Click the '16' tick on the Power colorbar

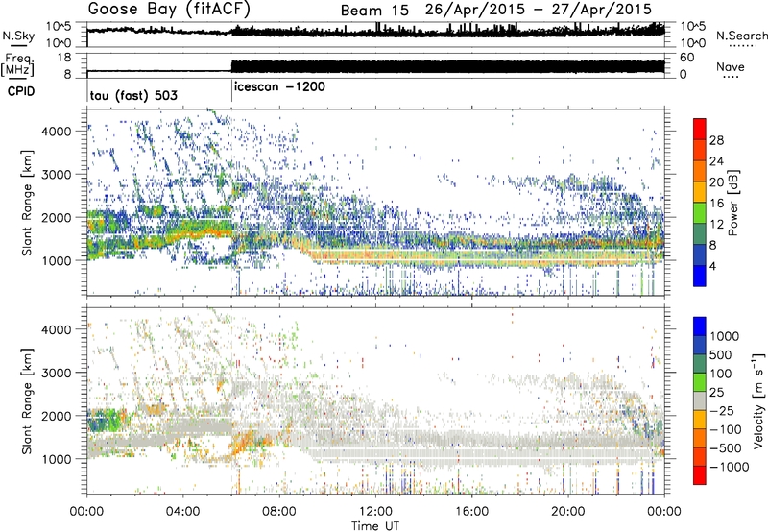point(716,203)
